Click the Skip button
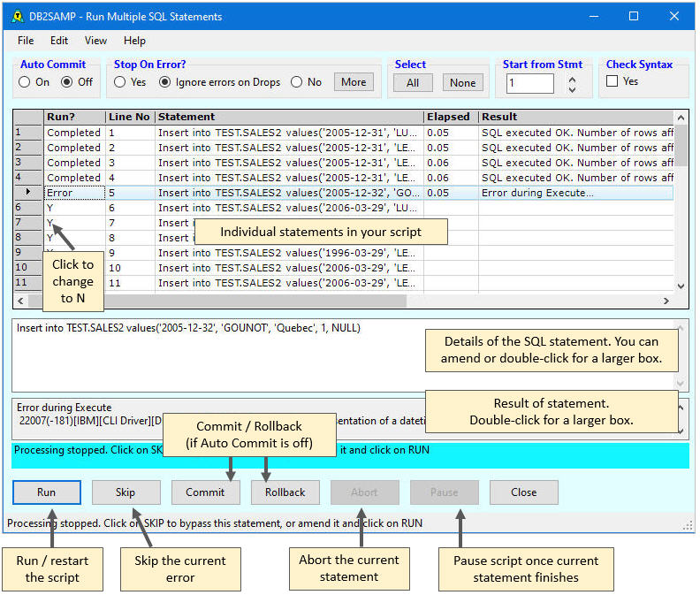This screenshot has height=595, width=700. (126, 492)
